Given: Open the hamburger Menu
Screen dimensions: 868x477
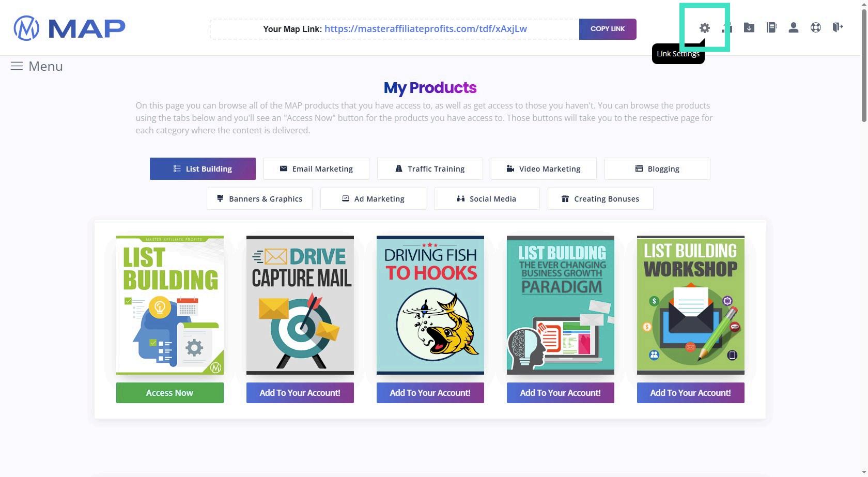Looking at the screenshot, I should click(x=37, y=66).
